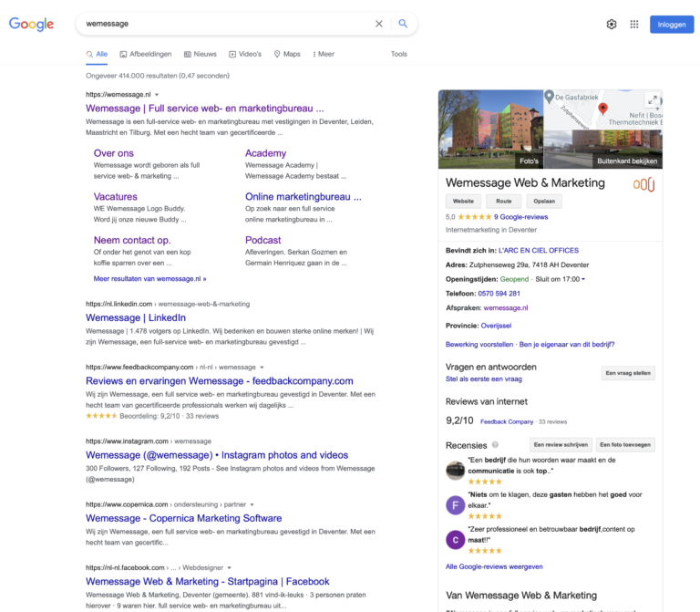The height and width of the screenshot is (612, 700).
Task: Open the Feedback Company reviews link
Action: click(x=507, y=421)
